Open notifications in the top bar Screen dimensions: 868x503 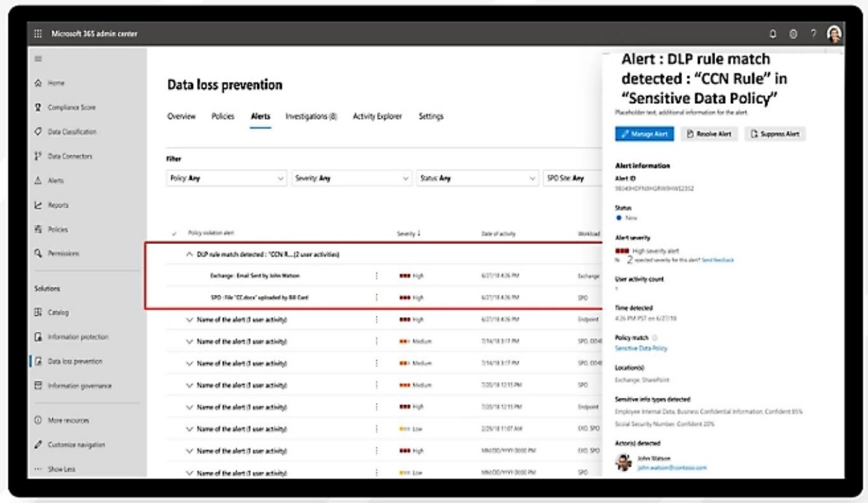coord(772,33)
